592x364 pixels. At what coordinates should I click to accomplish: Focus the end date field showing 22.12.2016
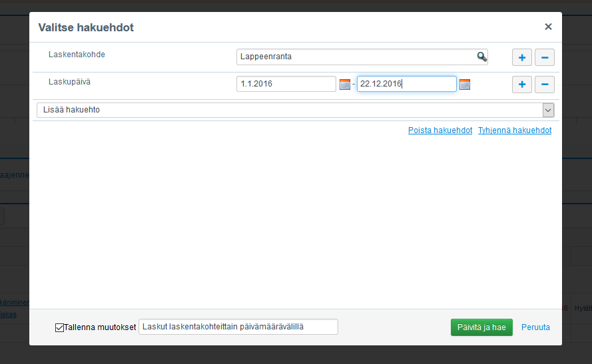pyautogui.click(x=406, y=84)
